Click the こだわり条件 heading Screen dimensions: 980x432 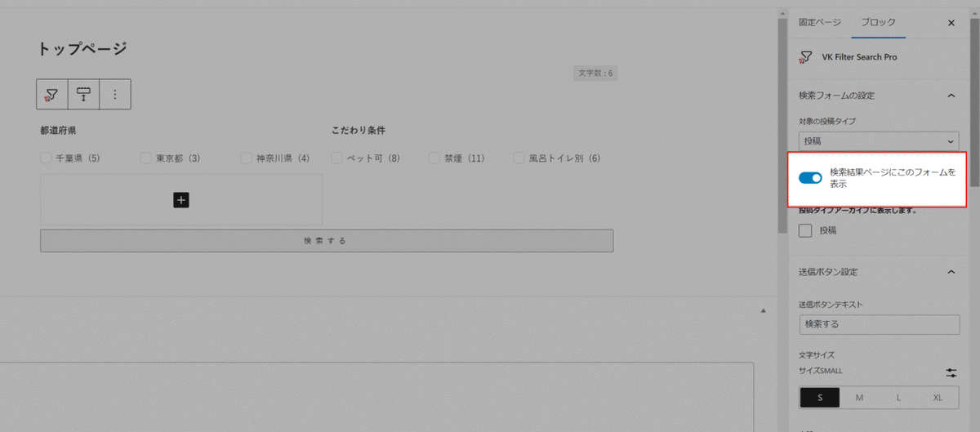pyautogui.click(x=359, y=130)
